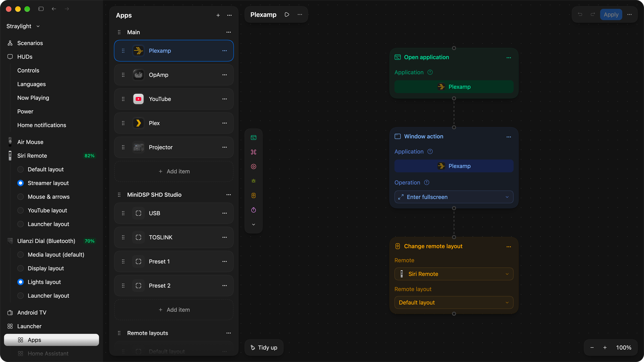Zoom out the canvas with minus

[592, 348]
